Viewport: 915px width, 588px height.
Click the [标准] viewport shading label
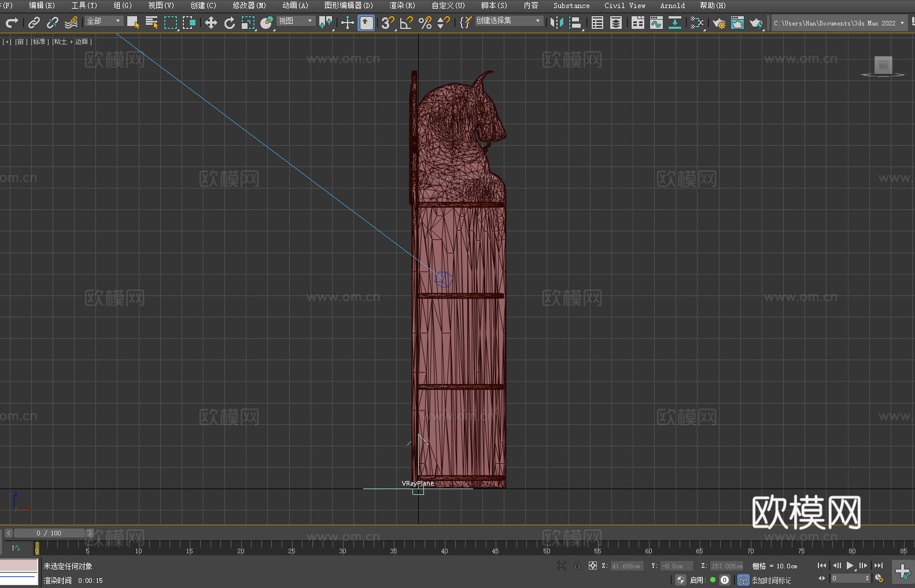40,42
